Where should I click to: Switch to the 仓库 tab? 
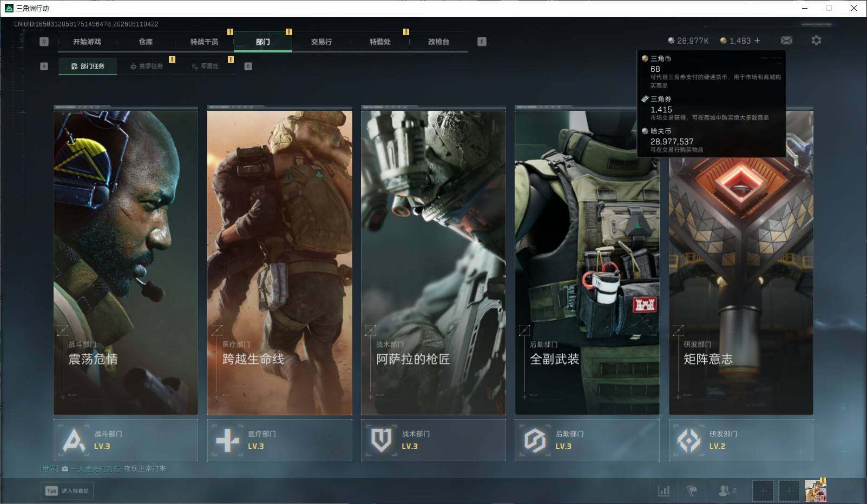tap(146, 42)
